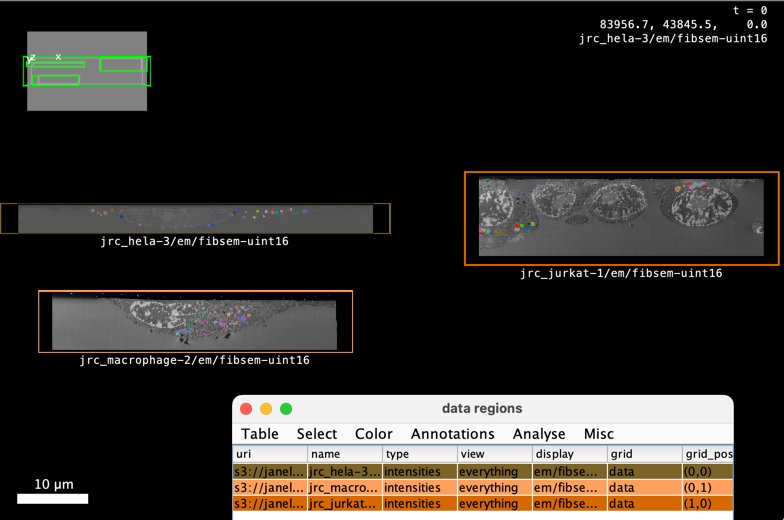Click the overview navigation box top-left
Viewport: 784px width, 520px height.
click(x=87, y=71)
